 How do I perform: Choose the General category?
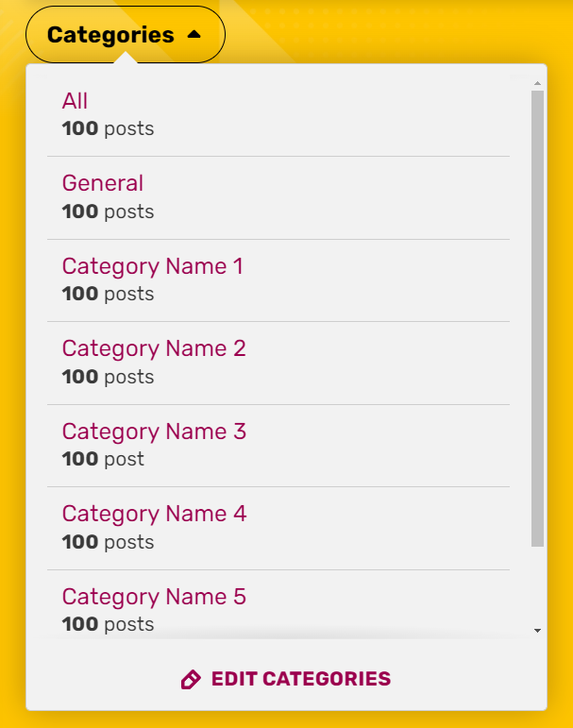[x=103, y=183]
